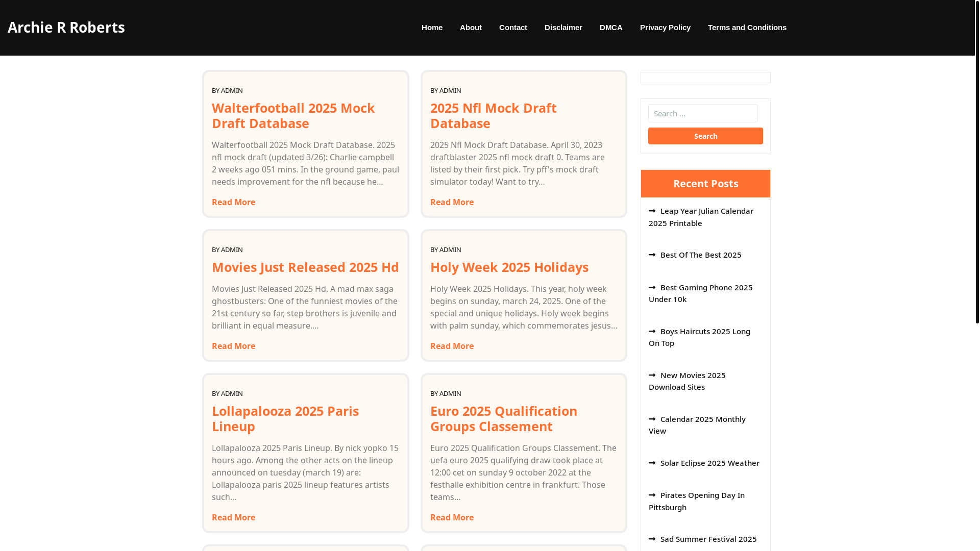
Task: Click Read More under Holy Week 2025
Action: pyautogui.click(x=452, y=346)
